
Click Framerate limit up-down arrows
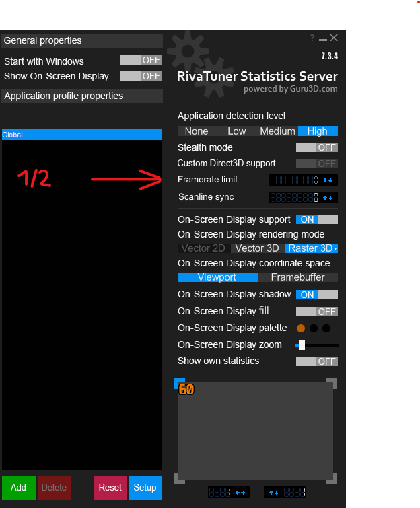[x=328, y=180]
